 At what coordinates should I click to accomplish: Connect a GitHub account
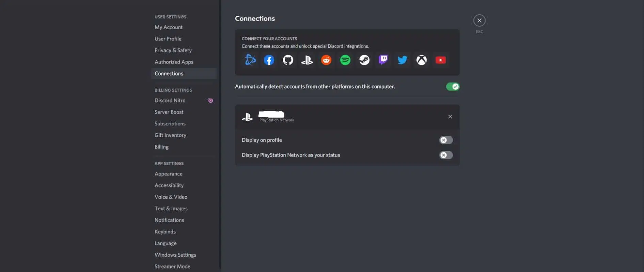(x=288, y=60)
